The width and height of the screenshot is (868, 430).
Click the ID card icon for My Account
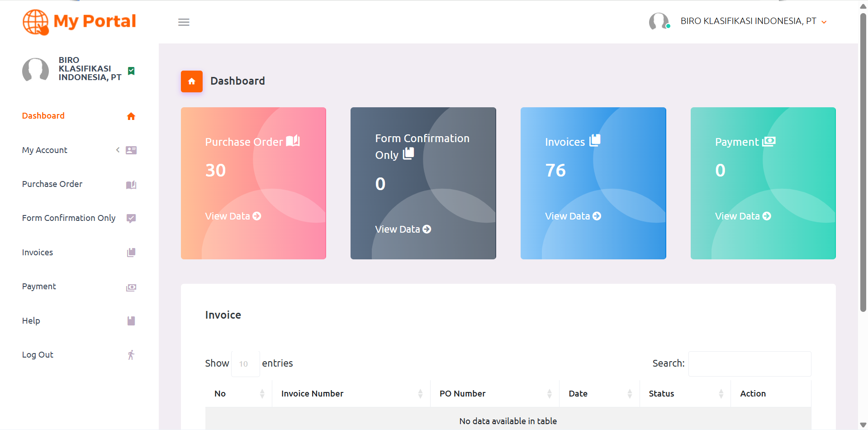(131, 150)
